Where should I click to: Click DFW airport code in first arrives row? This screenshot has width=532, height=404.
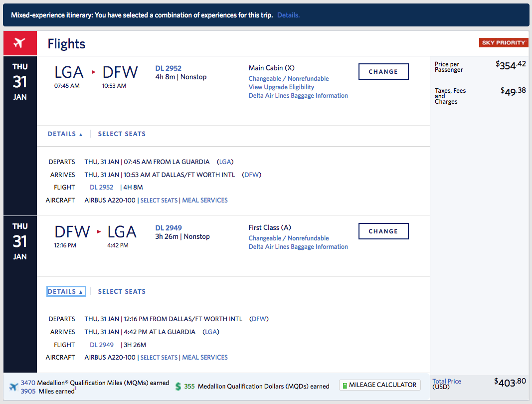tap(251, 175)
